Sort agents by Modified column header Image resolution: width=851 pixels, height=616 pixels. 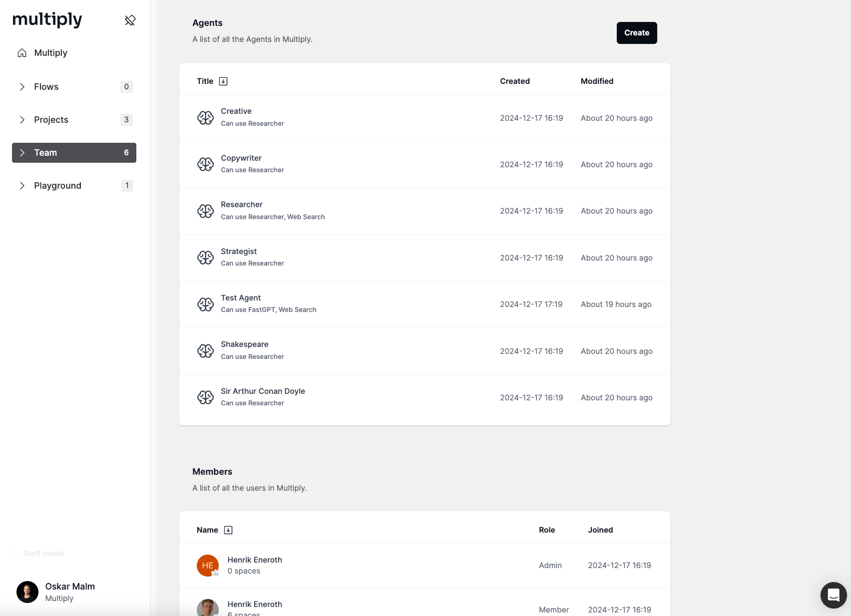597,81
